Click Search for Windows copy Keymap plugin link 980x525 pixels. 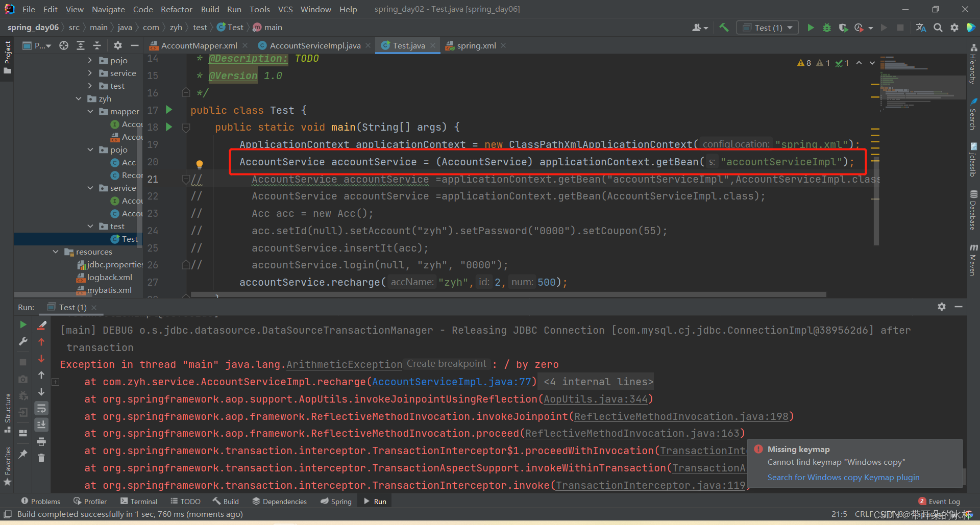tap(843, 478)
